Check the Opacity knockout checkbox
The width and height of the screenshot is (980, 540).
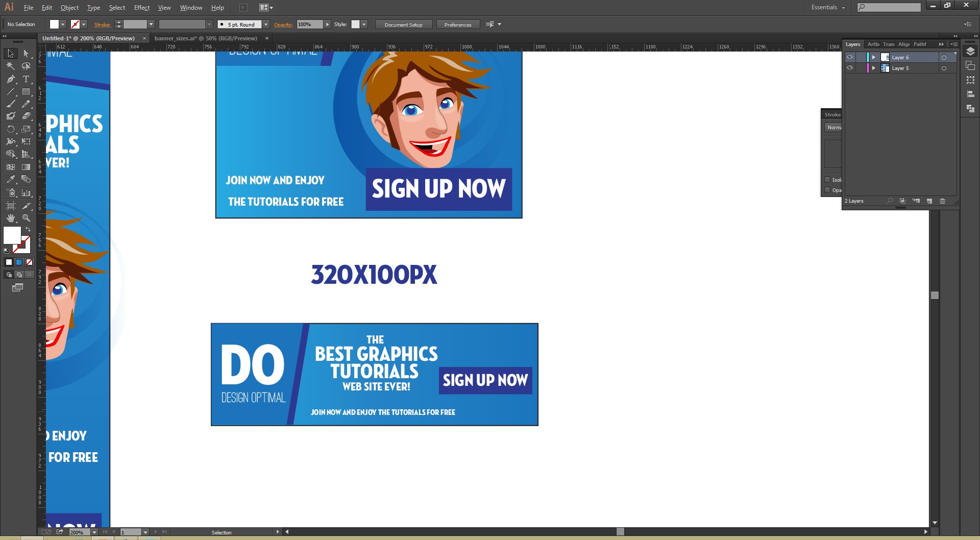click(x=827, y=190)
